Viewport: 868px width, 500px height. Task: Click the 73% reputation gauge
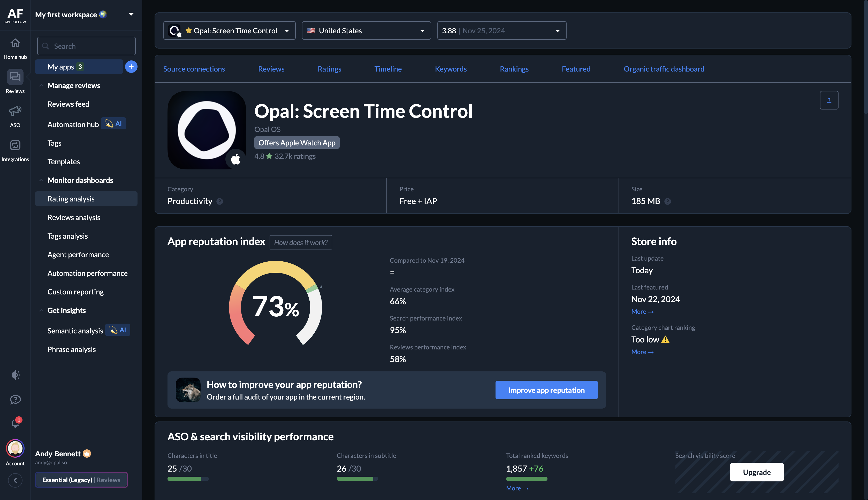276,303
